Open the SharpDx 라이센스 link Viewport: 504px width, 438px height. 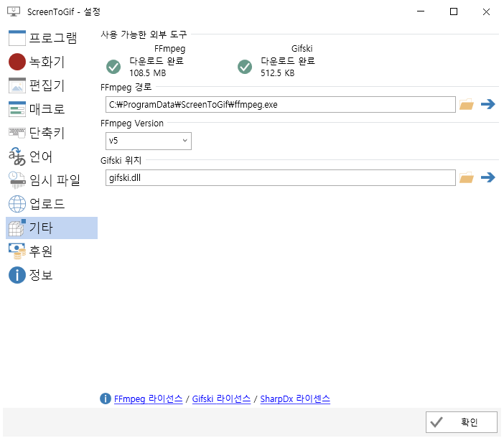coord(295,399)
